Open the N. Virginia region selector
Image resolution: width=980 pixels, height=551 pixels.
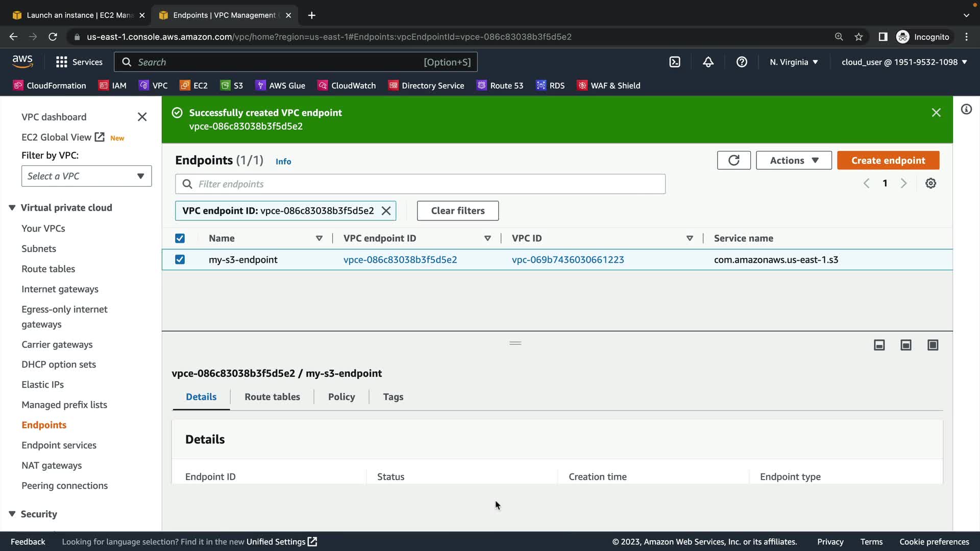pyautogui.click(x=794, y=62)
